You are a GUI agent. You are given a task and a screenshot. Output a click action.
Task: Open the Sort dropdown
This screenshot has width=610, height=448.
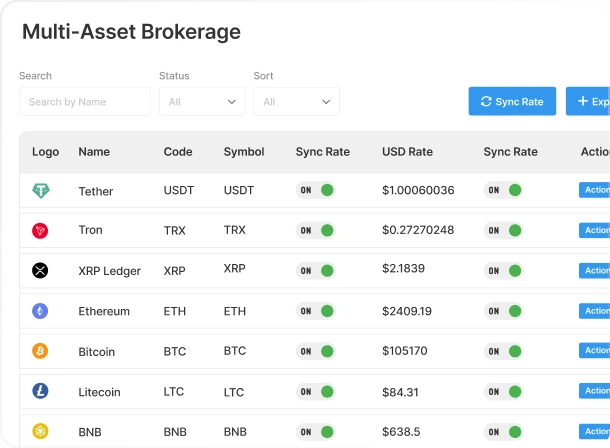click(x=296, y=102)
